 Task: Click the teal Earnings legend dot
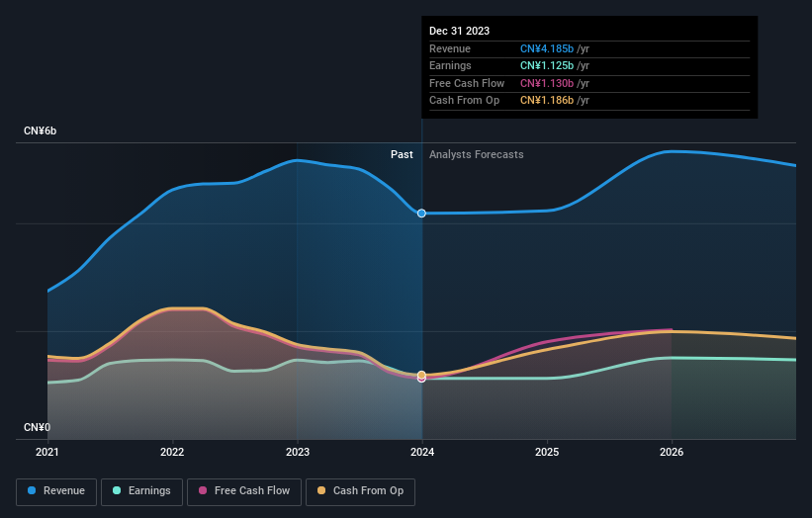click(x=117, y=490)
